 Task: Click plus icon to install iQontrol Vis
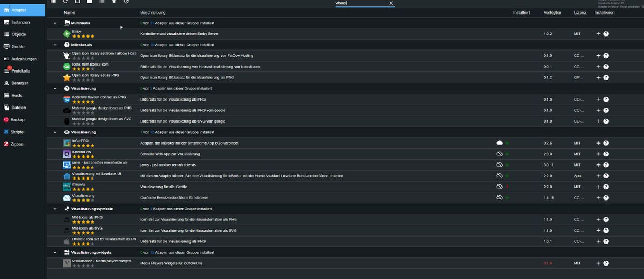click(598, 154)
